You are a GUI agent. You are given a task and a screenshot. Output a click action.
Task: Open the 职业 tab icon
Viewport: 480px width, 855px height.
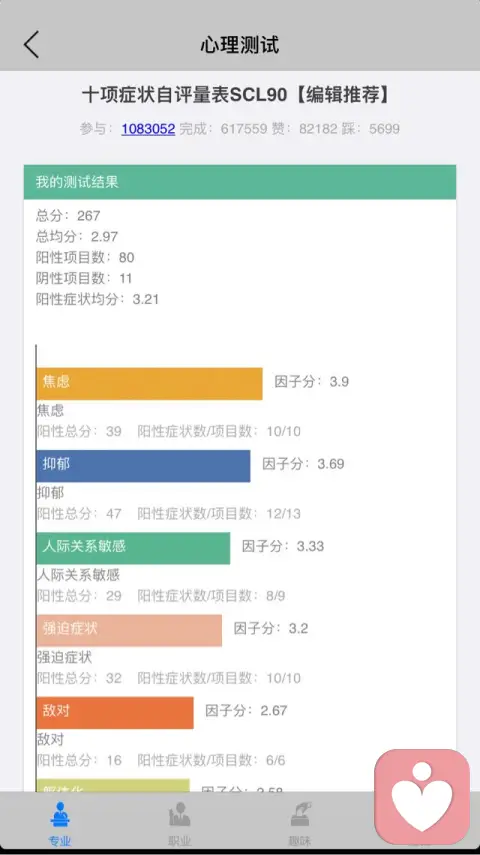point(179,814)
